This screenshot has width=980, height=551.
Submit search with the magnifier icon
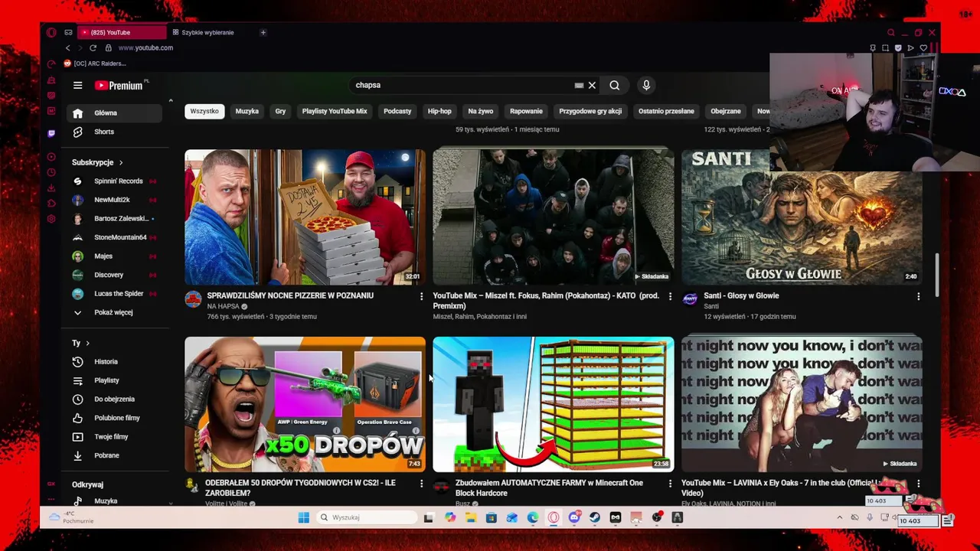[x=615, y=86]
